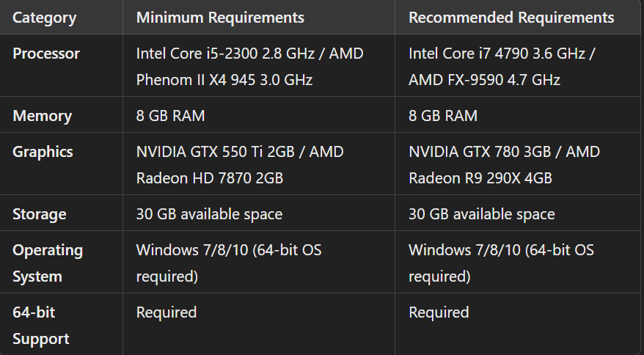The height and width of the screenshot is (355, 644).
Task: Click the recommended 8 GB RAM cell
Action: coord(442,116)
